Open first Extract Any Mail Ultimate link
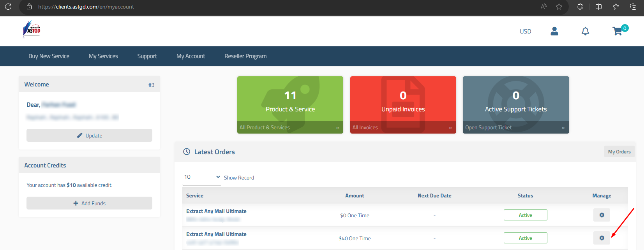This screenshot has width=644, height=250. [x=216, y=211]
